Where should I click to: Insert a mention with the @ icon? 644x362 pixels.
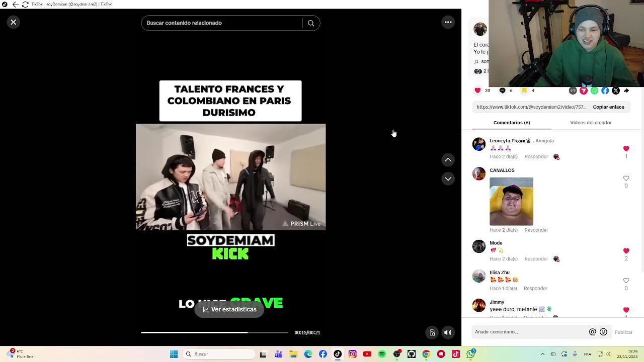click(592, 332)
